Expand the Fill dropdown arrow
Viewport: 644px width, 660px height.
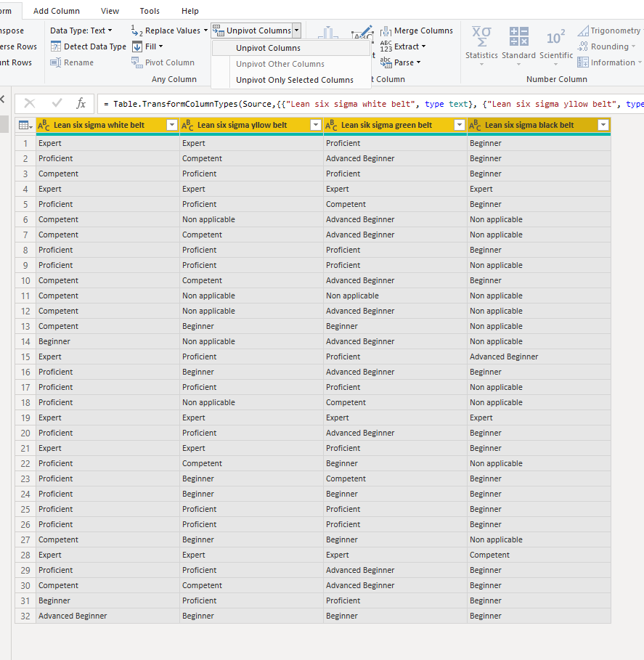click(x=160, y=46)
